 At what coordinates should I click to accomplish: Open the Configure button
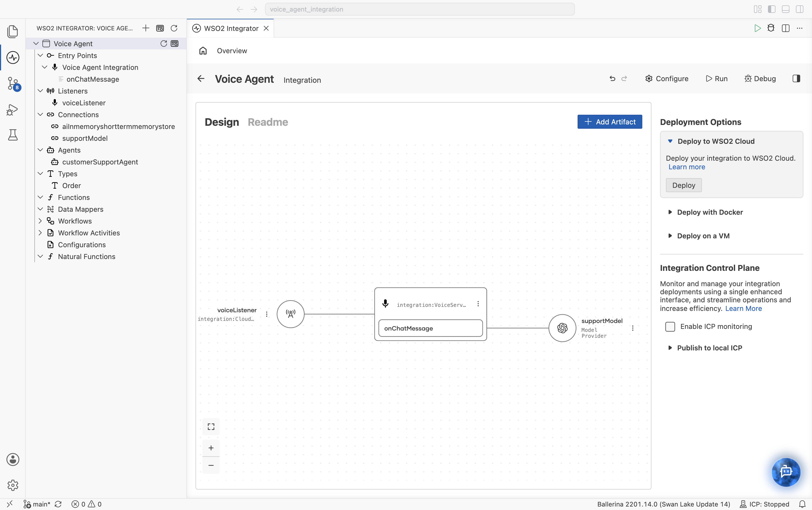667,78
